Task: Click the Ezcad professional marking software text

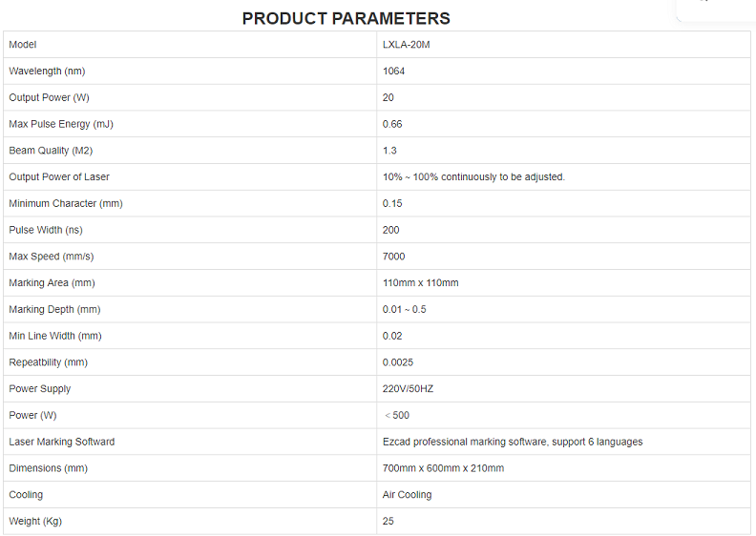Action: pyautogui.click(x=512, y=442)
